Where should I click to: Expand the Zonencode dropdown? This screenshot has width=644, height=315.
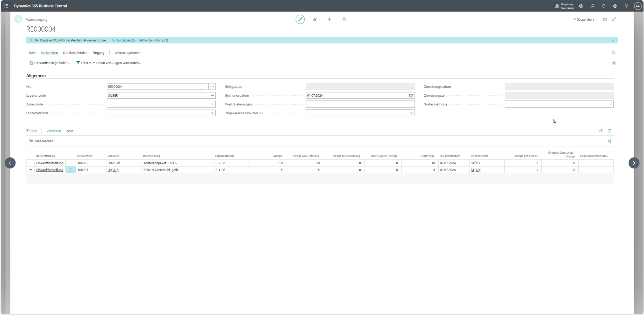click(x=212, y=104)
